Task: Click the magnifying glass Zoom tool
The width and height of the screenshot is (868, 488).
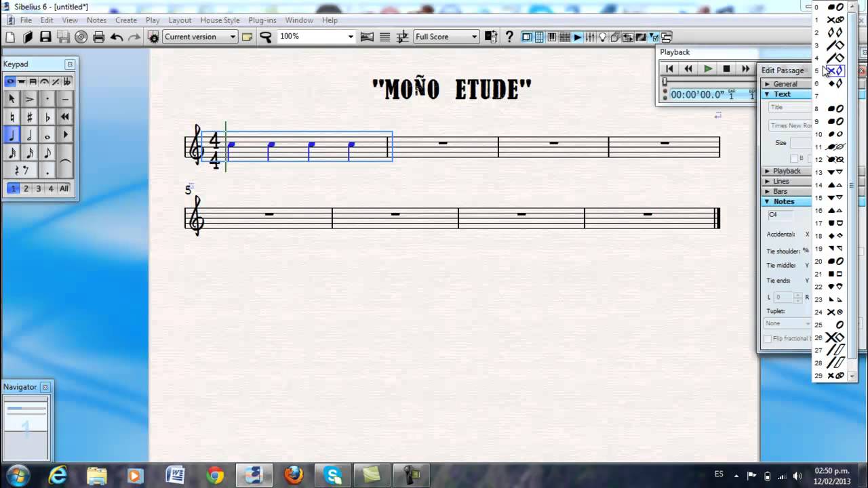Action: click(x=265, y=37)
